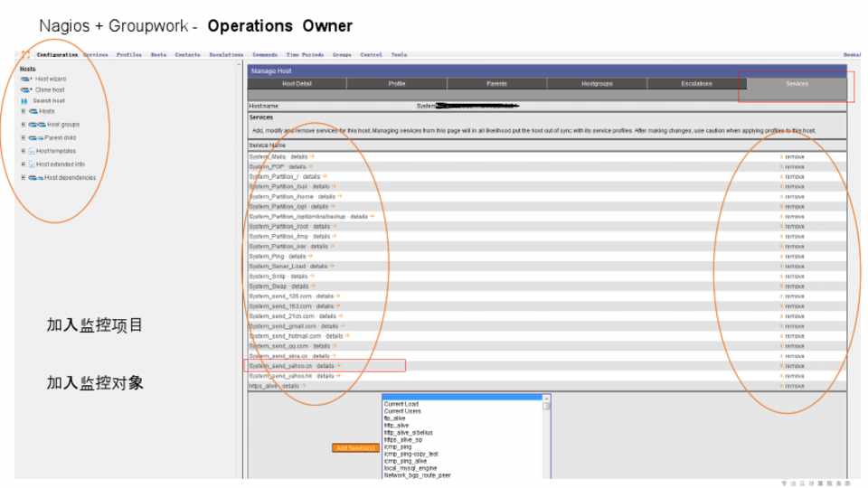
Task: Click the Search host binoculars icon
Action: point(24,100)
